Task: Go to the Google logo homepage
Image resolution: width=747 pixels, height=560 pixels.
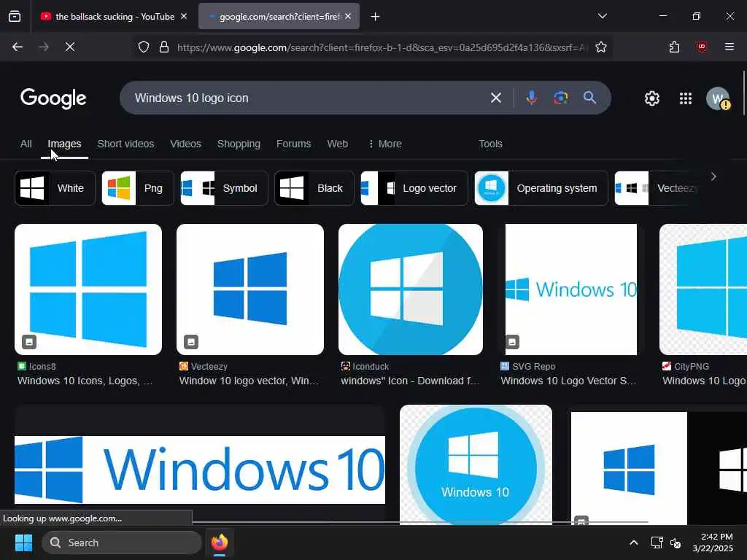Action: point(53,98)
